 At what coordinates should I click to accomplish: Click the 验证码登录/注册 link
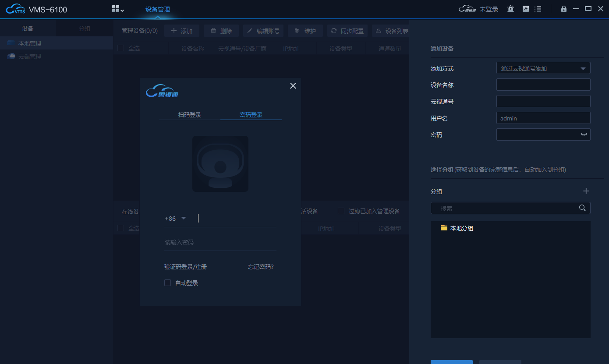(185, 267)
